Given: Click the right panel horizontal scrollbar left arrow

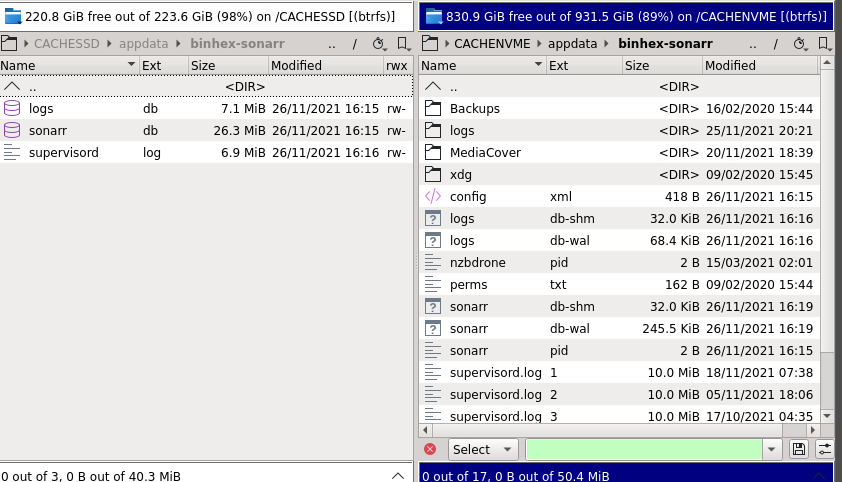Looking at the screenshot, I should (x=425, y=430).
